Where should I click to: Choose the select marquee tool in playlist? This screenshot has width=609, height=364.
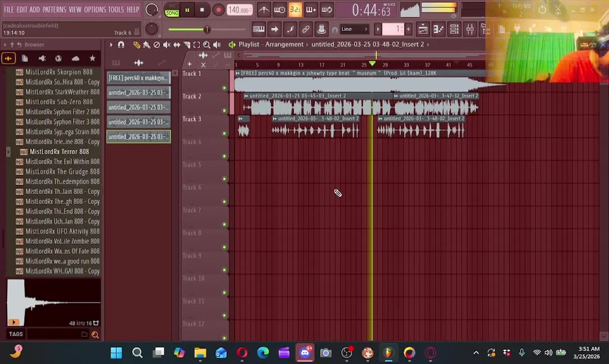[197, 45]
